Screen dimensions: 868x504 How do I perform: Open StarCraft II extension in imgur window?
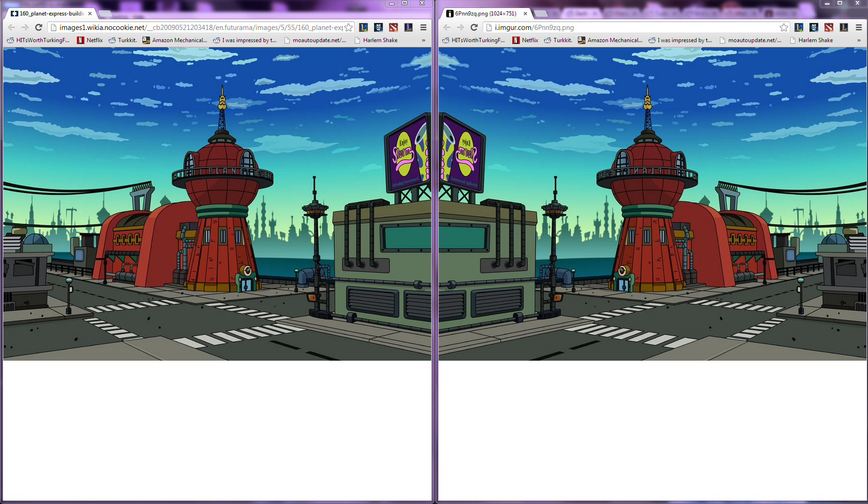pos(814,28)
